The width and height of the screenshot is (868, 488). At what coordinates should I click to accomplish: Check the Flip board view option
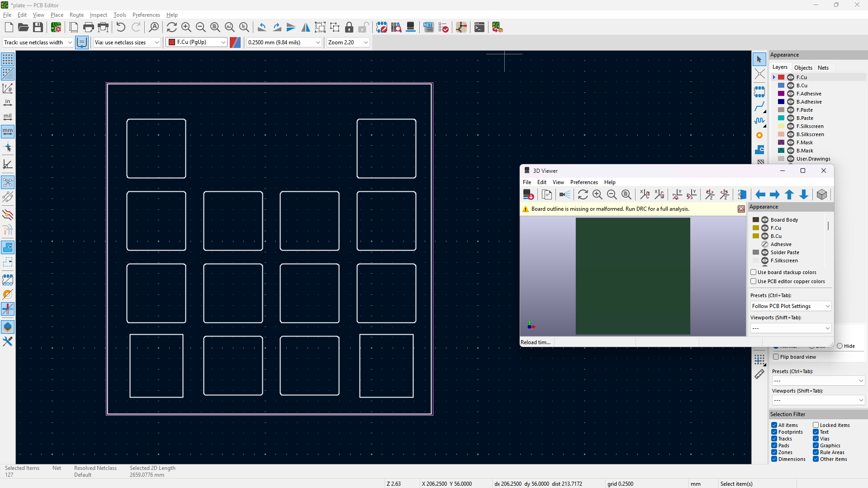(x=776, y=357)
